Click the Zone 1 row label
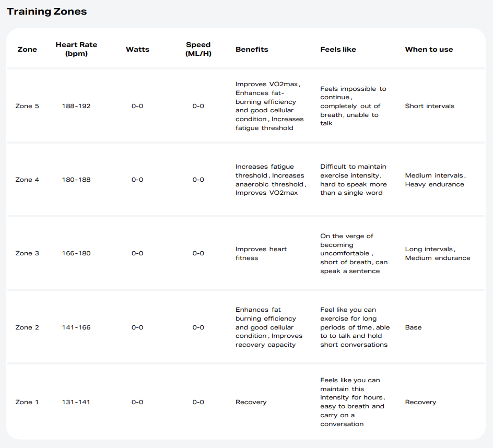493x448 pixels. (27, 402)
